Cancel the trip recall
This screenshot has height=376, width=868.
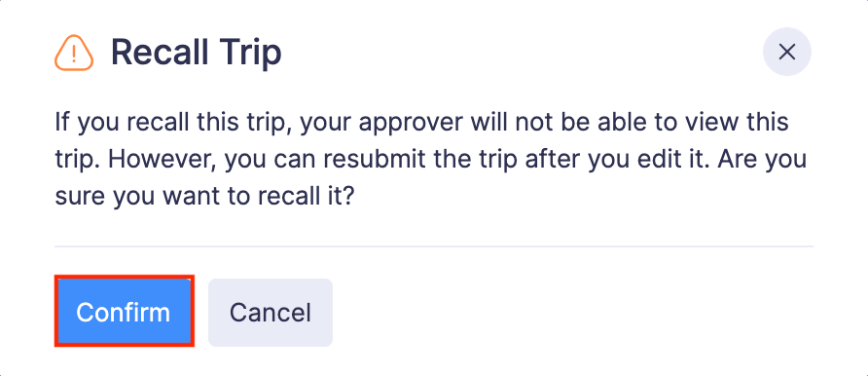point(271,313)
